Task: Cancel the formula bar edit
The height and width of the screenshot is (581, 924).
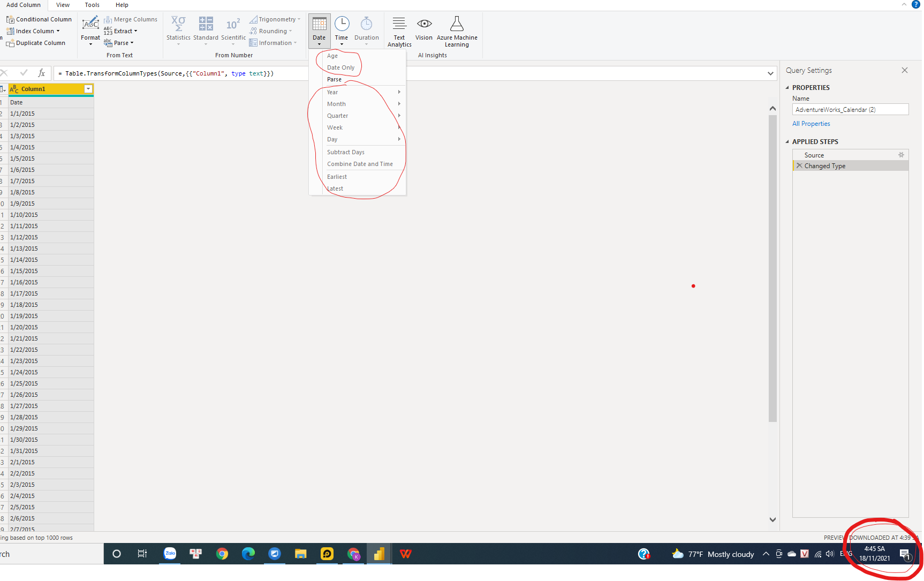Action: tap(4, 73)
